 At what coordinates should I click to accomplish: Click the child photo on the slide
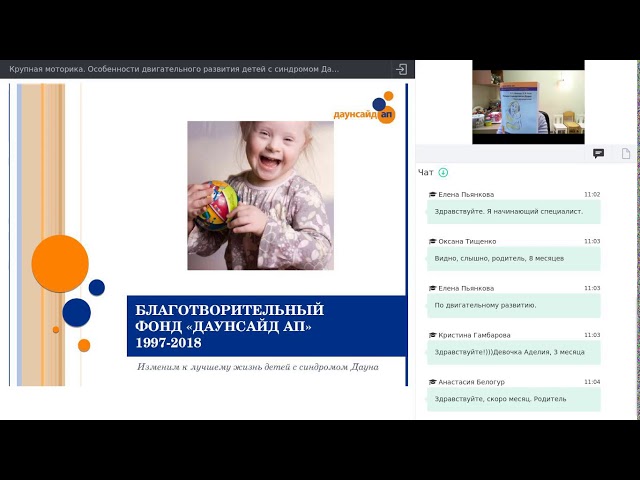pyautogui.click(x=260, y=196)
